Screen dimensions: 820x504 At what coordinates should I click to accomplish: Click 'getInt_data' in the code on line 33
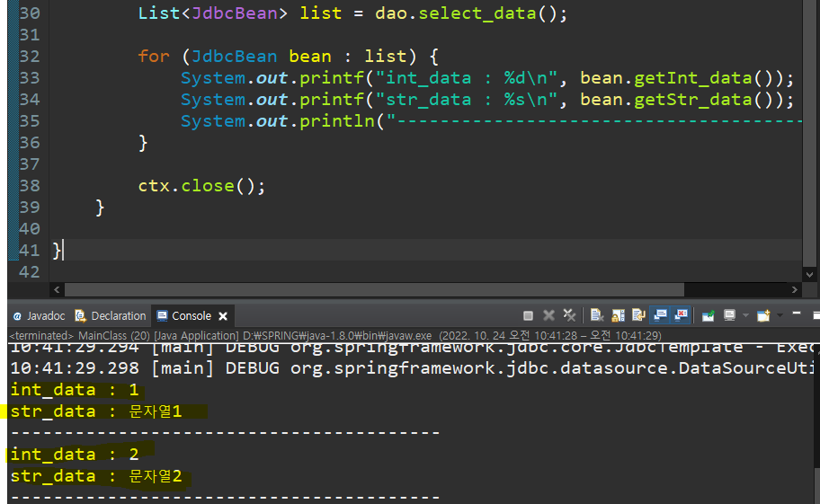693,78
